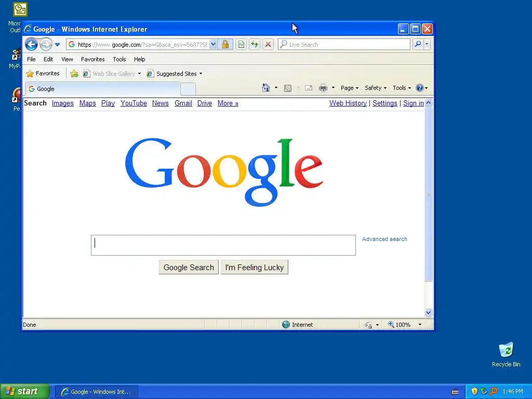Click the Sign in link

[x=413, y=103]
